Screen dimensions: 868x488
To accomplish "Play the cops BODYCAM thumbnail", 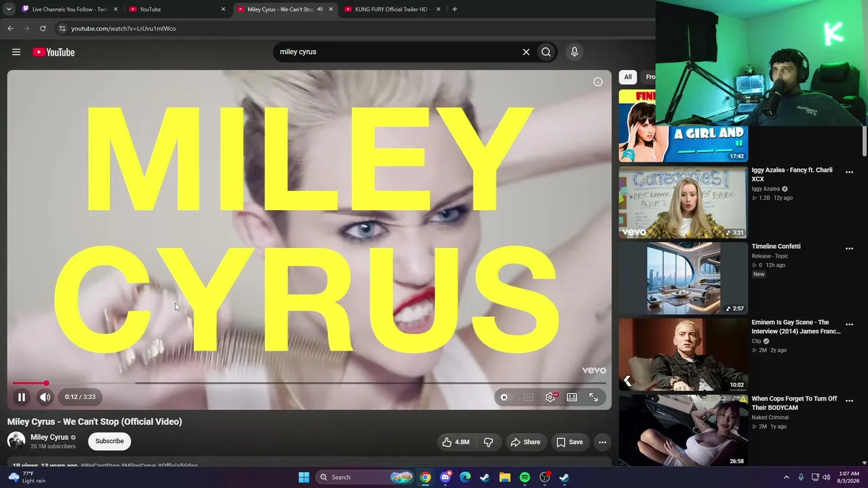I will pos(683,430).
